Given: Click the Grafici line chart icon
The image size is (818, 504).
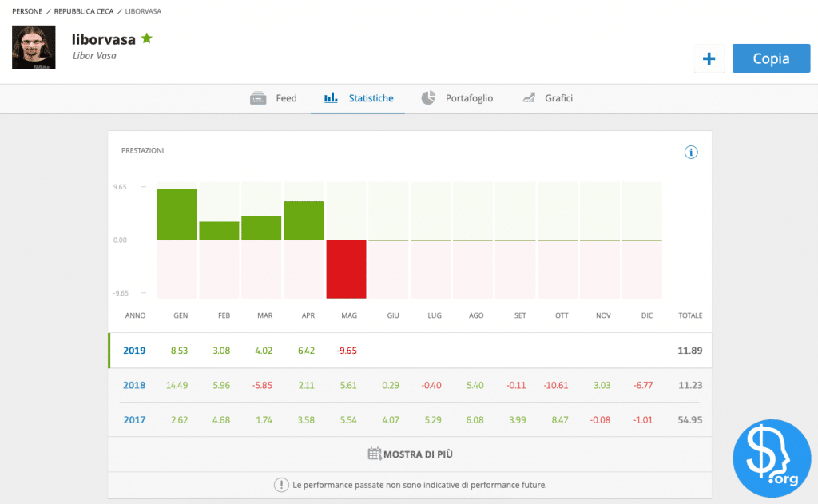Looking at the screenshot, I should (529, 97).
